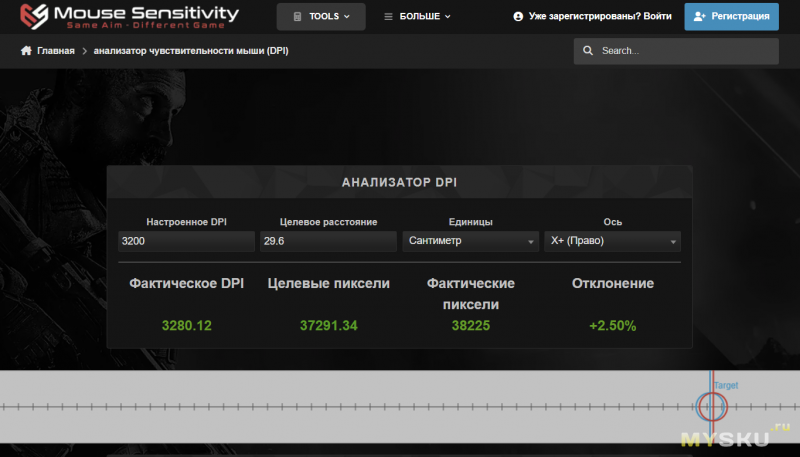Click the hamburger icon beside БОЛЬШЕ
800x457 pixels.
pos(389,17)
